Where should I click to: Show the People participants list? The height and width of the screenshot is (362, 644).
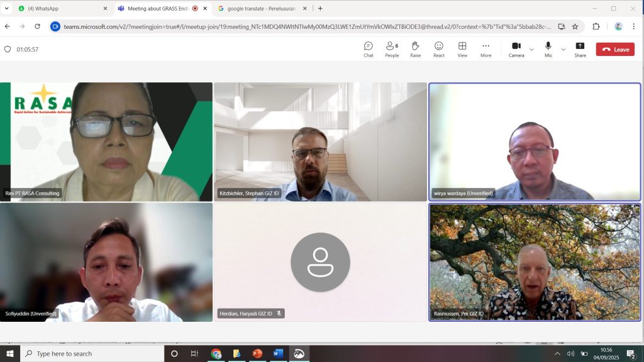[392, 49]
